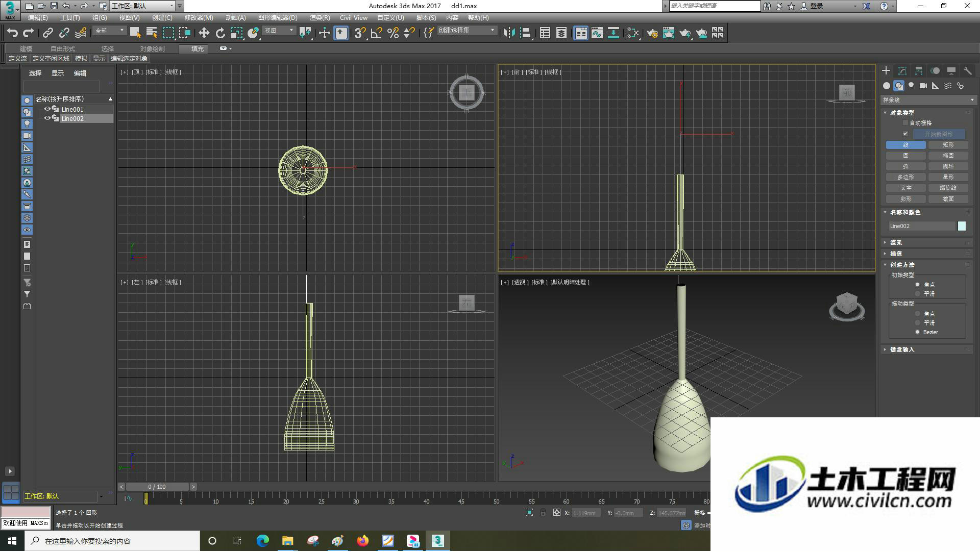Click the 矩形 shape button
This screenshot has width=980, height=552.
(948, 145)
